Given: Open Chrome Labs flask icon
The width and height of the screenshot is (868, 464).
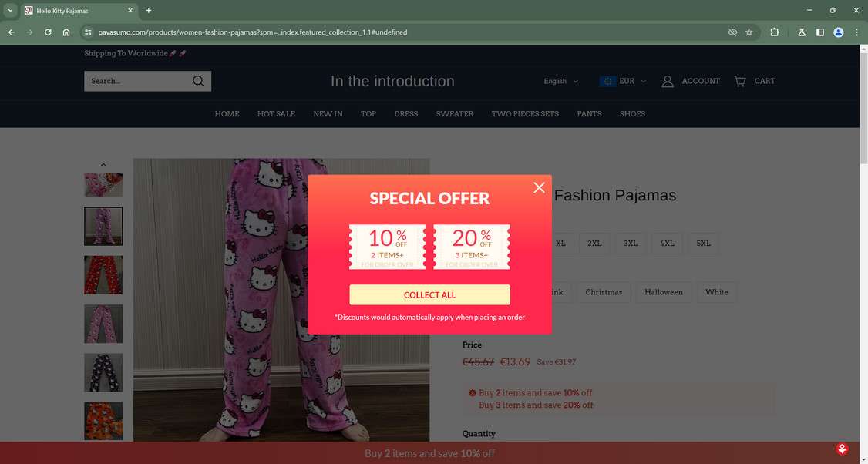Looking at the screenshot, I should 802,32.
